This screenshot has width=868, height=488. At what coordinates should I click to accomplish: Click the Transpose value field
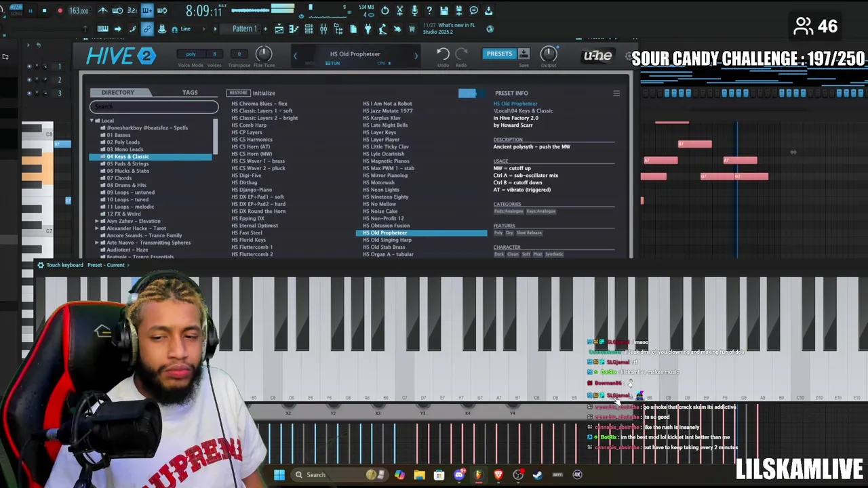pos(239,54)
